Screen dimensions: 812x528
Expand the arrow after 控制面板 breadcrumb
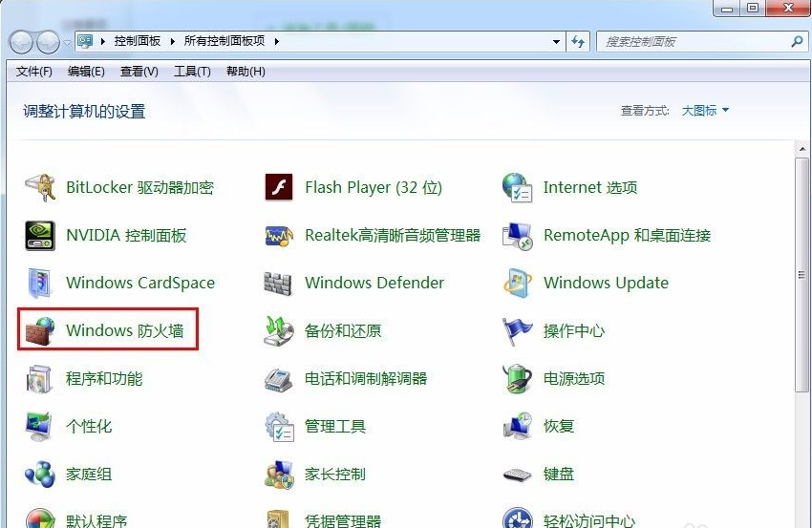[173, 41]
